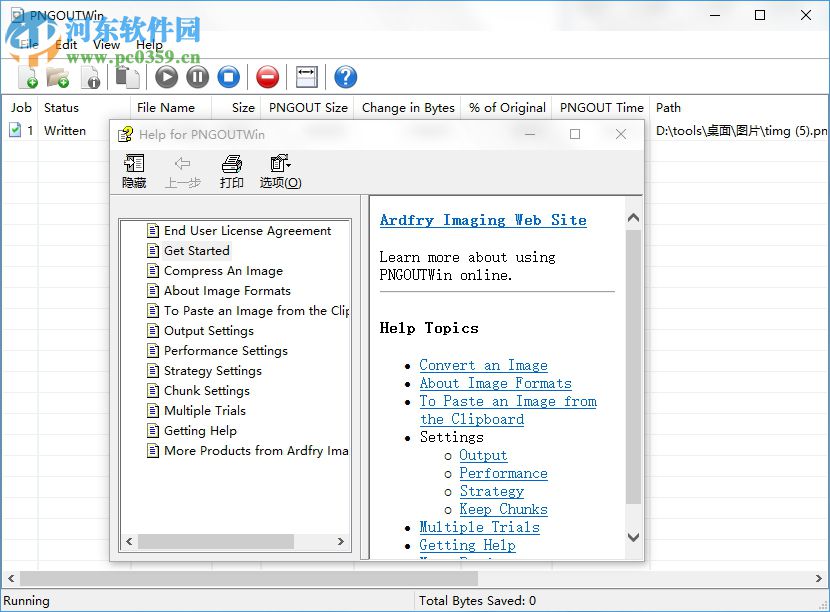830x612 pixels.
Task: Open help via the blue question mark icon
Action: [x=345, y=77]
